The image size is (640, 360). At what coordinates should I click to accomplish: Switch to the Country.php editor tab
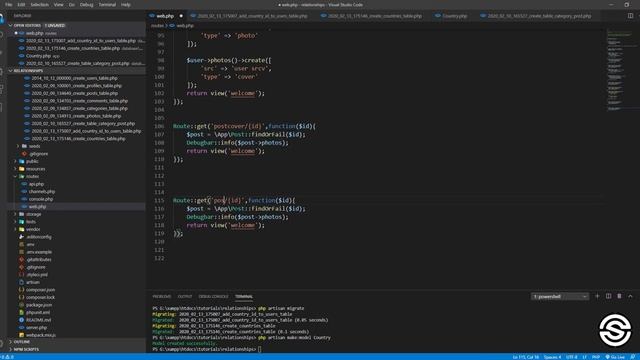[x=451, y=16]
